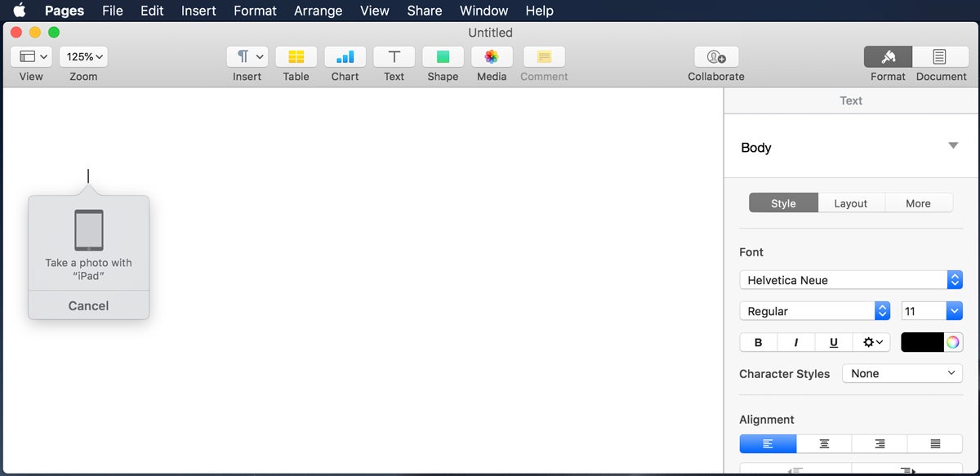Switch to the Style tab
980x476 pixels.
pyautogui.click(x=783, y=203)
